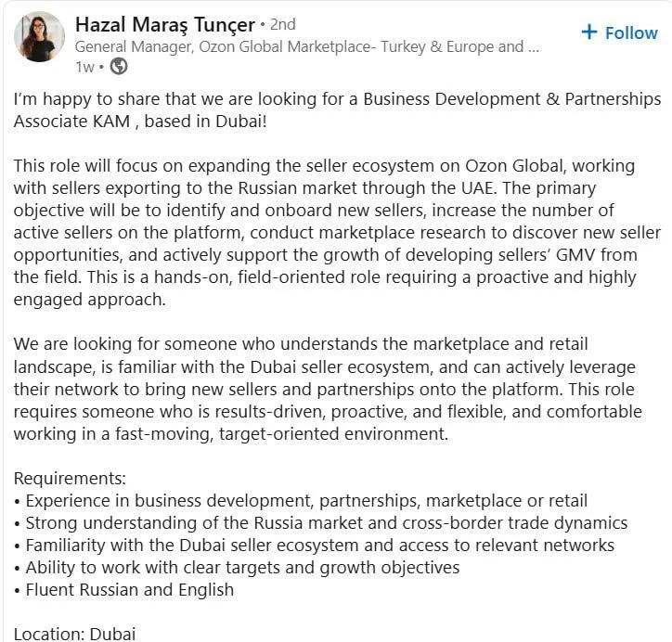Open Hazal Maraş Tunçer's profile photo
This screenshot has width=672, height=642.
39,37
